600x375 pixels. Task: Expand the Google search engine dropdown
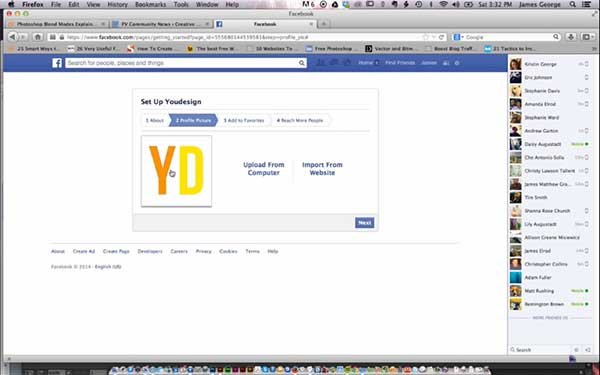pyautogui.click(x=458, y=37)
